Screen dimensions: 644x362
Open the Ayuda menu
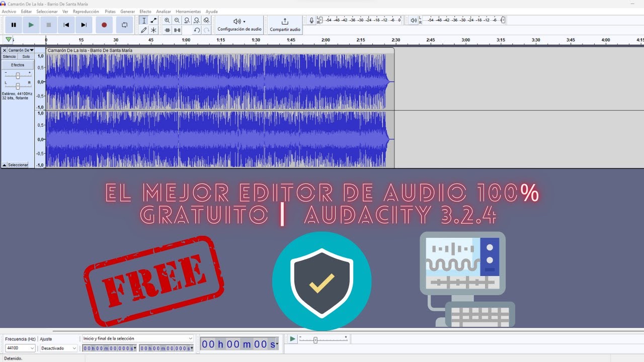(x=212, y=11)
